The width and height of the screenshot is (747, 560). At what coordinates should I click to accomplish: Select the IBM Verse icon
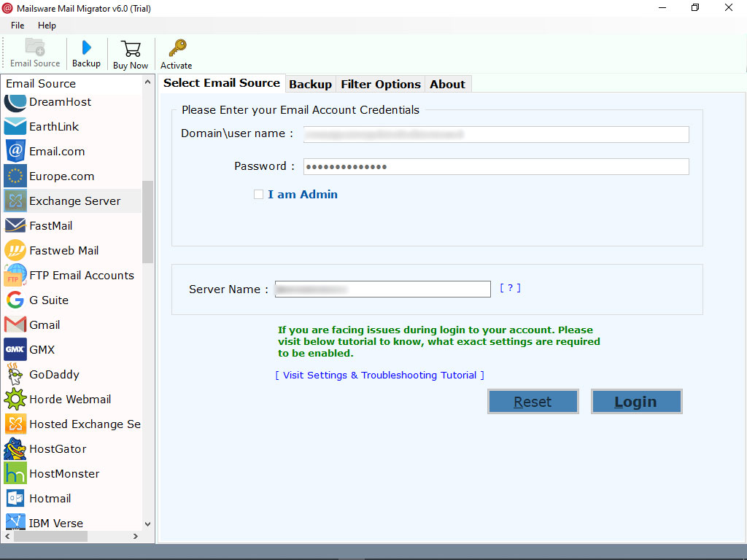[15, 522]
